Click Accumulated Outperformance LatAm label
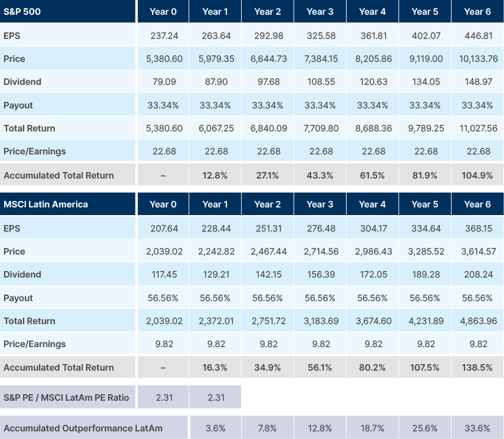The height and width of the screenshot is (439, 504). [x=83, y=428]
